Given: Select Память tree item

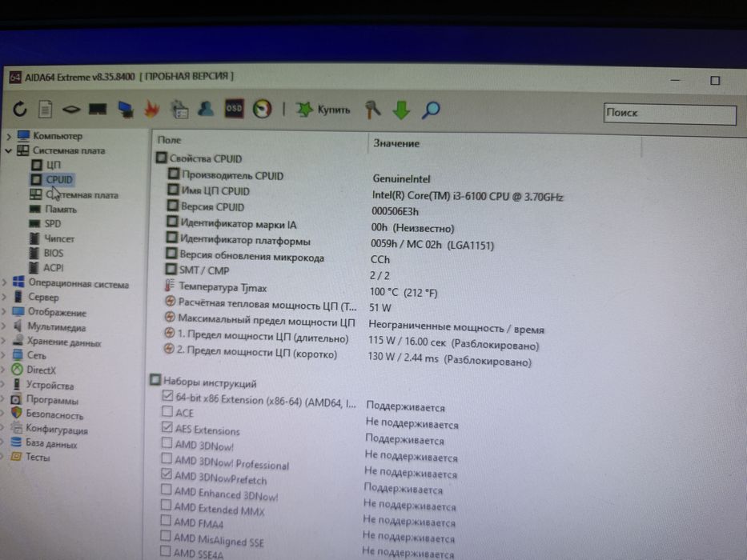Looking at the screenshot, I should tap(53, 209).
